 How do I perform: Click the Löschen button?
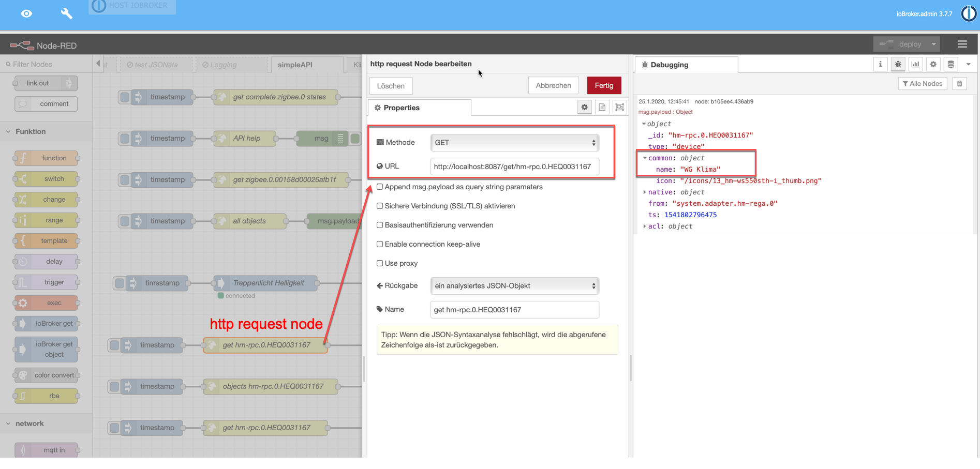click(391, 86)
